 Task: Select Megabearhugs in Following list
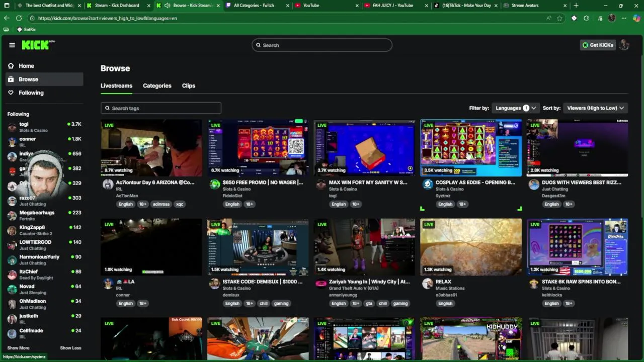pyautogui.click(x=44, y=216)
